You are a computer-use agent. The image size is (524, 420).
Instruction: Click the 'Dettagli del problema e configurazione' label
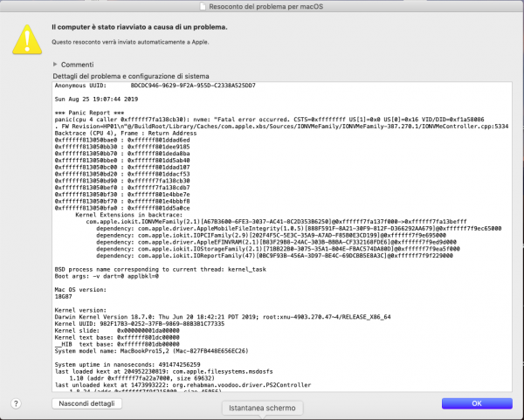click(131, 76)
